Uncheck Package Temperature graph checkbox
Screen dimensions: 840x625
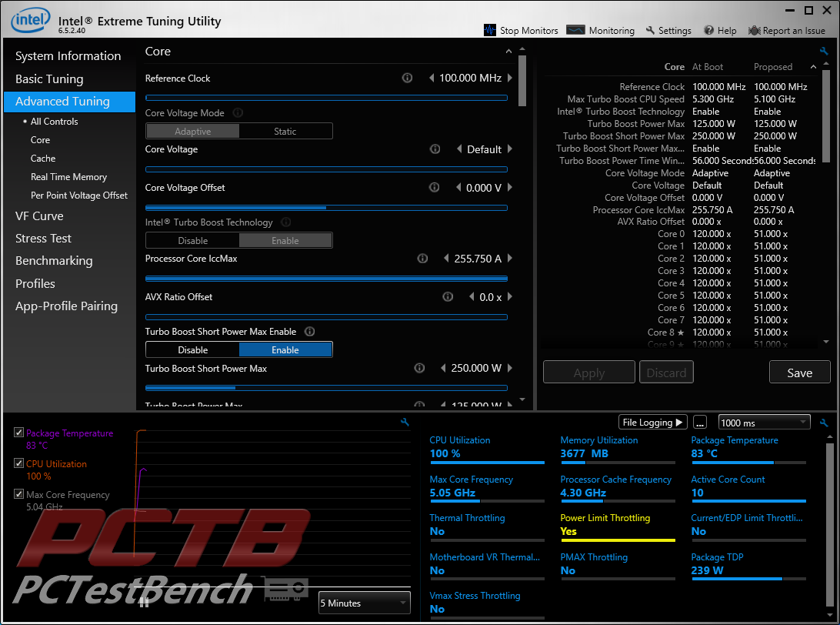[18, 432]
